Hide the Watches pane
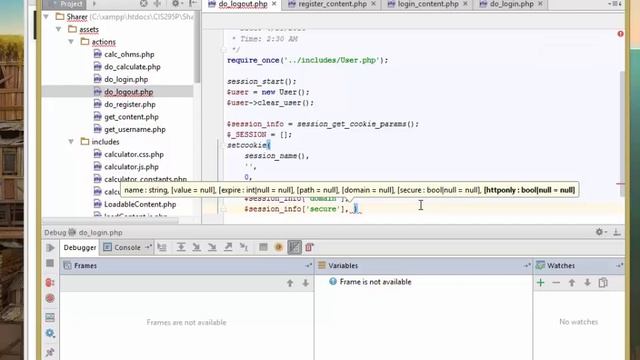Viewport: 640px width, 360px height. pos(620,266)
